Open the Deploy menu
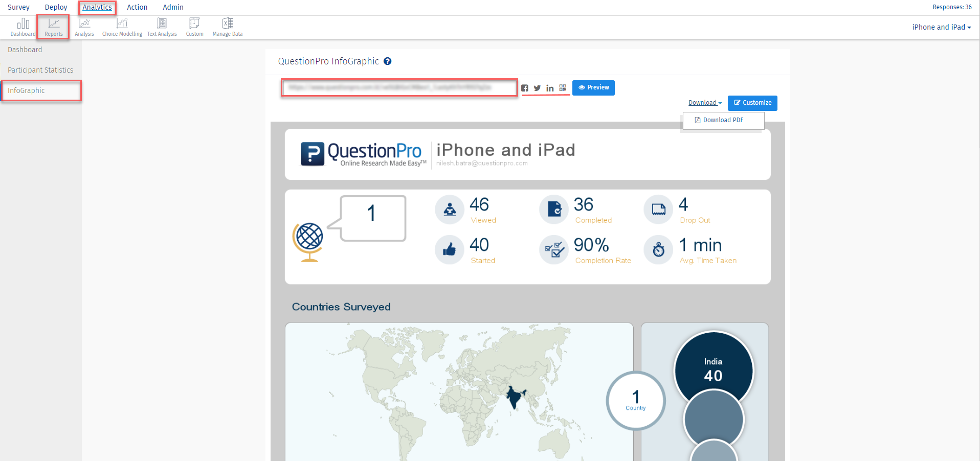980x461 pixels. [x=56, y=7]
